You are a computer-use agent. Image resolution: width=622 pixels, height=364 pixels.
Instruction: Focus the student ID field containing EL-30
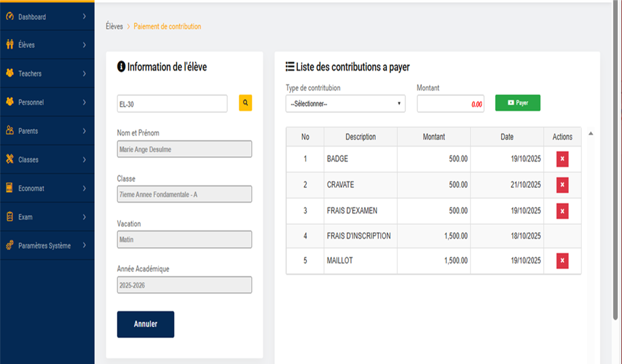172,104
